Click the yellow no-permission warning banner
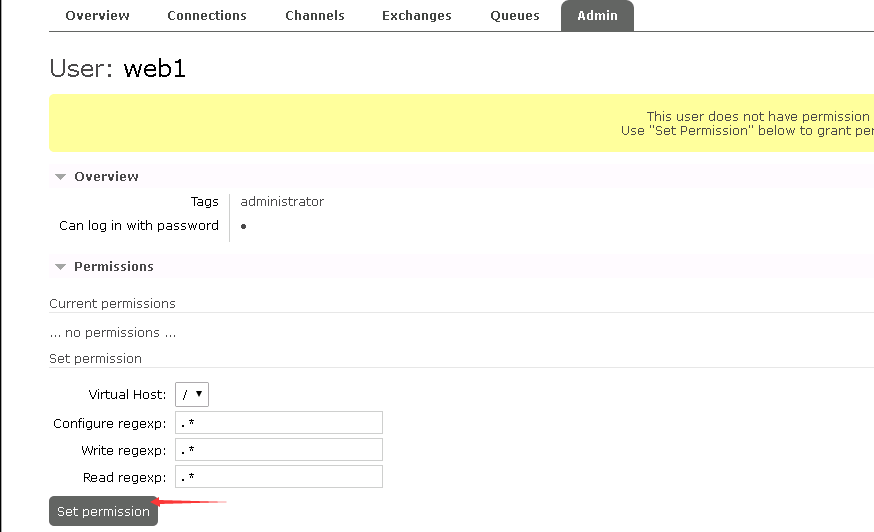Screen dimensions: 874x532 (x=460, y=123)
